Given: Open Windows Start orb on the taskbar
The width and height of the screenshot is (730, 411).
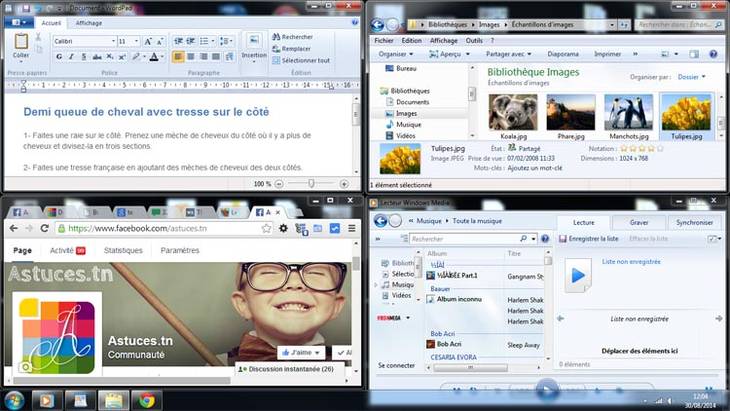Looking at the screenshot, I should point(14,400).
